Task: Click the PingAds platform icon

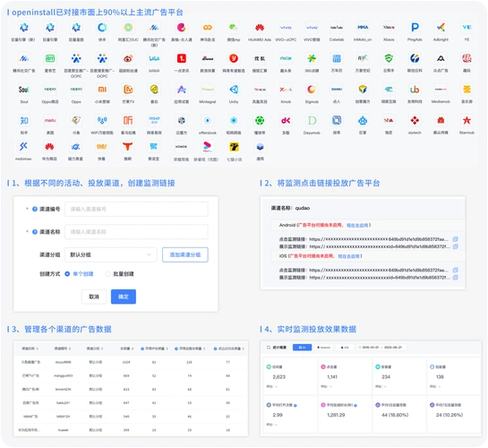Action: [415, 28]
